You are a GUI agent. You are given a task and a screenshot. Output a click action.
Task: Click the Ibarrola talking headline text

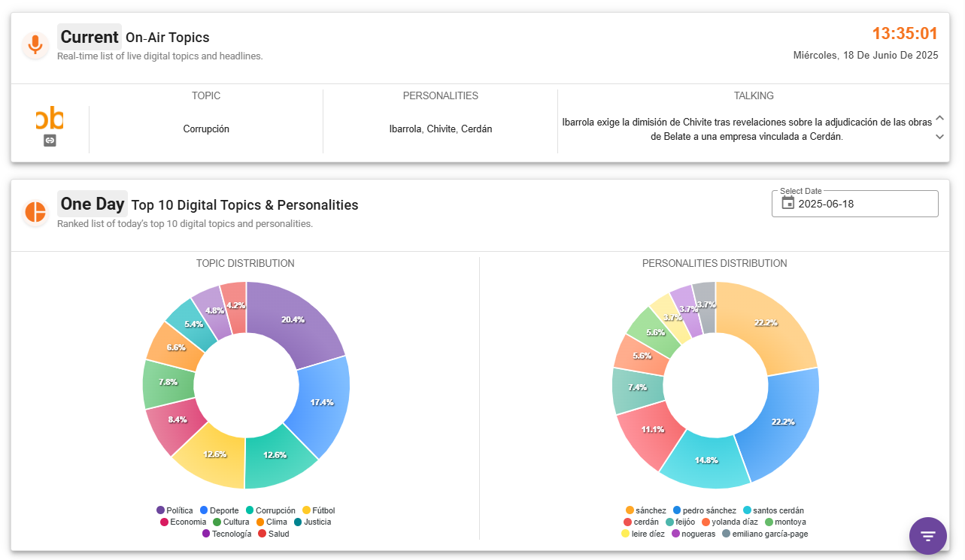pyautogui.click(x=746, y=129)
